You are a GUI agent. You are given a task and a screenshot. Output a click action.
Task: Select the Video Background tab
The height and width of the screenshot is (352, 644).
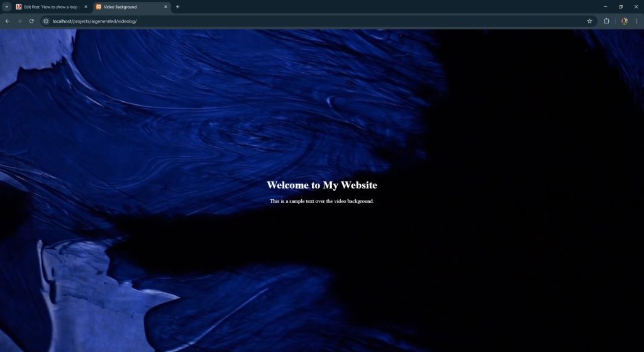pyautogui.click(x=129, y=7)
